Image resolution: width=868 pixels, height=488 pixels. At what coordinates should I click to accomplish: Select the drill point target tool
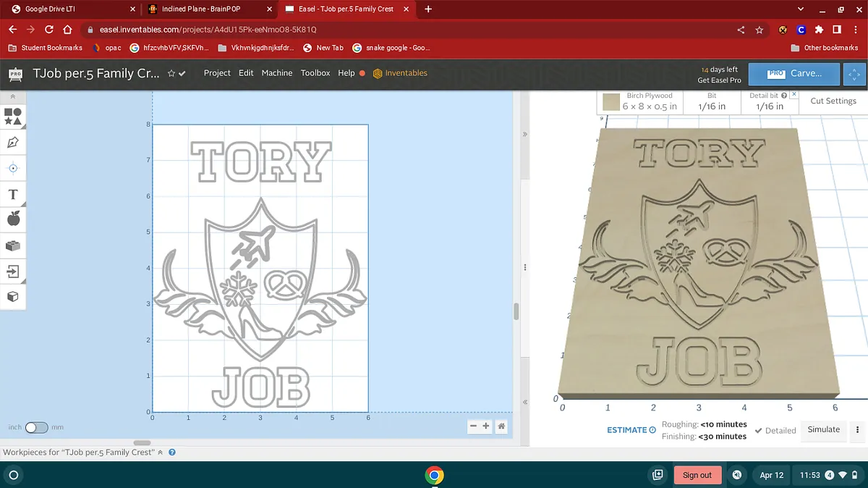pos(13,168)
